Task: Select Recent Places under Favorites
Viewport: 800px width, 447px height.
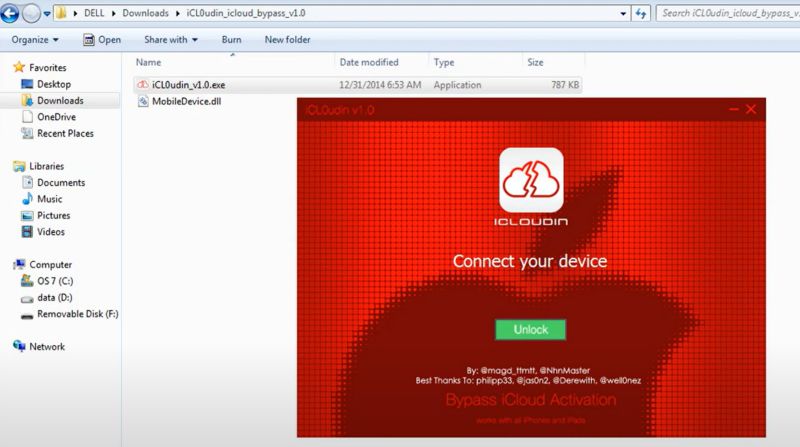Action: pyautogui.click(x=65, y=133)
